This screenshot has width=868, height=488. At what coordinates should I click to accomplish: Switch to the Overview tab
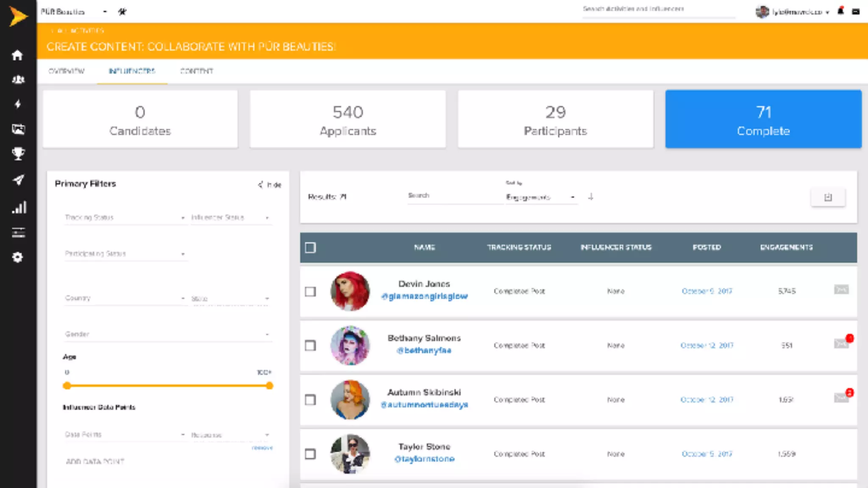[67, 71]
